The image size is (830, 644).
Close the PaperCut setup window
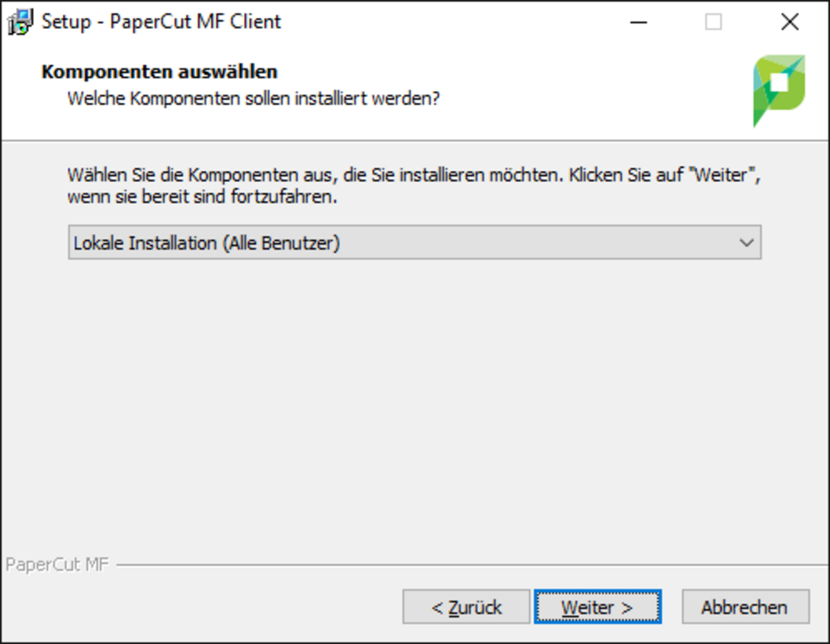[789, 22]
